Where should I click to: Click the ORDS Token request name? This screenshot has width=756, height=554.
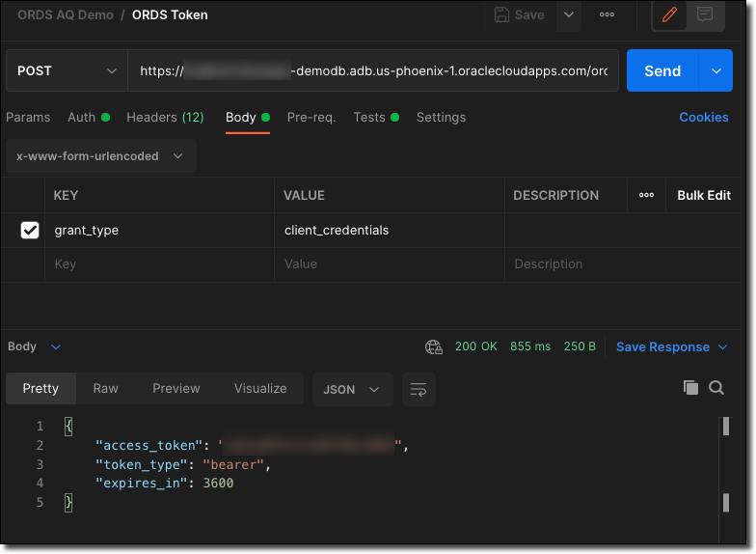click(x=170, y=15)
